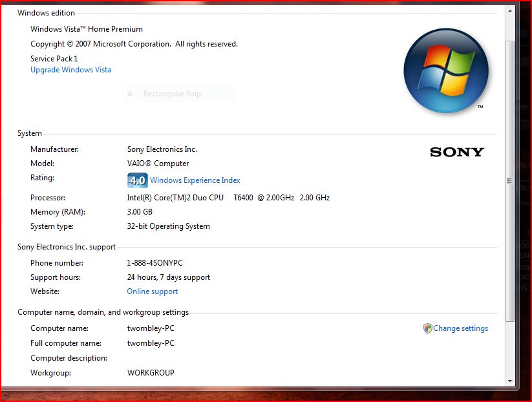Click the 'System type:' label
This screenshot has width=532, height=402.
click(52, 226)
